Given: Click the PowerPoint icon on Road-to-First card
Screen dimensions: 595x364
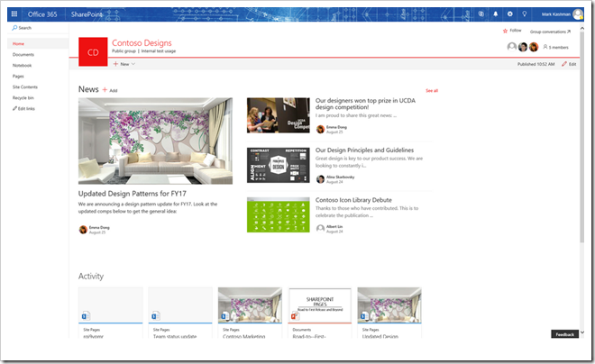Looking at the screenshot, I should [295, 315].
